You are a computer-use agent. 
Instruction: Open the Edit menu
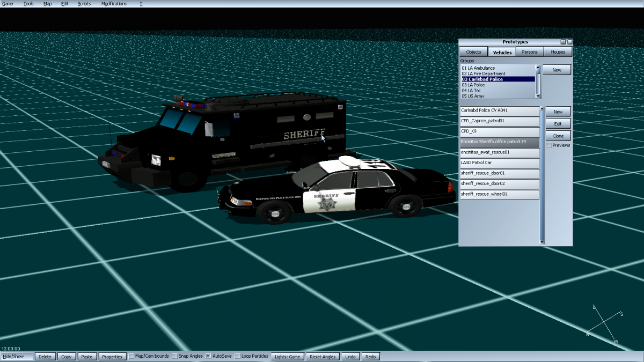(x=65, y=4)
